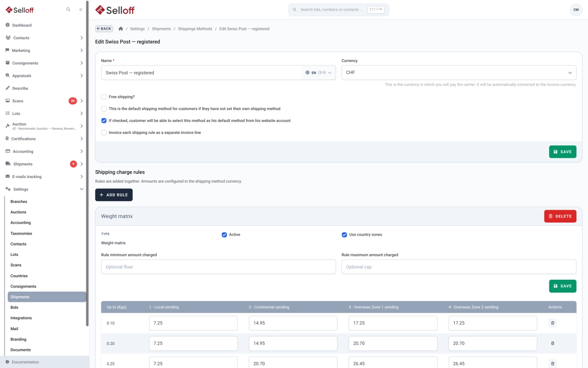Toggle the Active checkbox for Weight matrix
The height and width of the screenshot is (368, 588).
[224, 235]
